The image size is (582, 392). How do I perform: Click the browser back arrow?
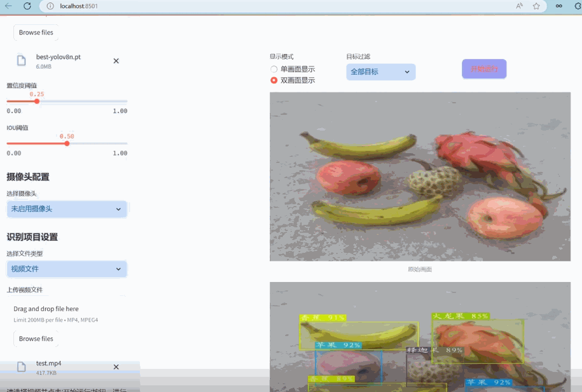tap(8, 6)
